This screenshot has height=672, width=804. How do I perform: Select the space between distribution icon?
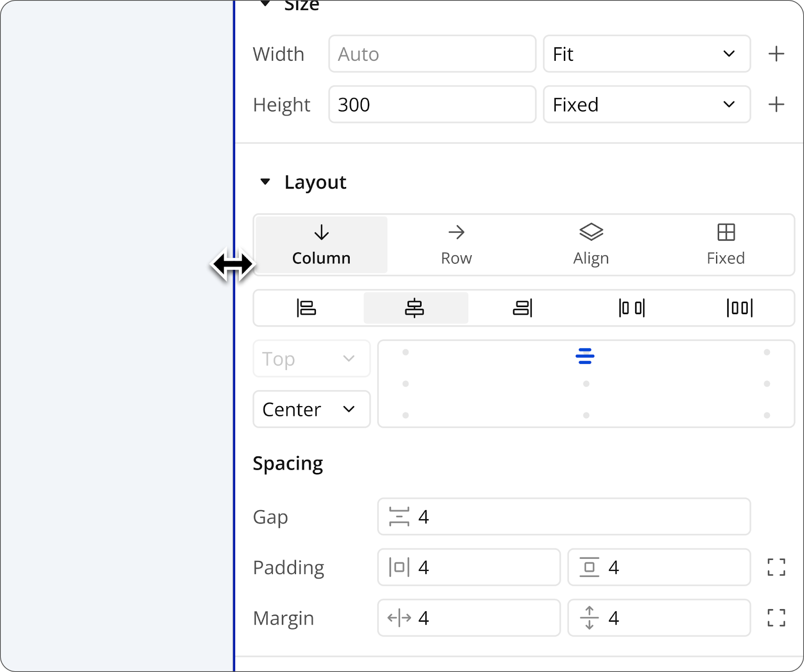point(632,308)
